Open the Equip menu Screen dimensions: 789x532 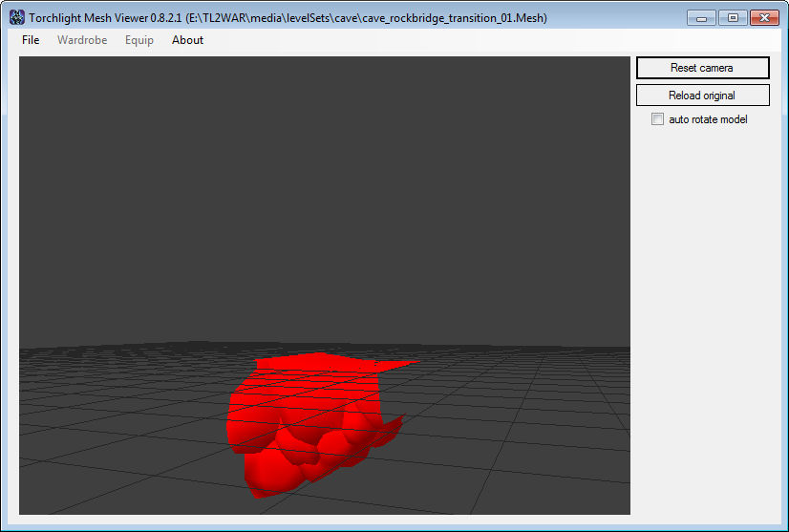[139, 40]
